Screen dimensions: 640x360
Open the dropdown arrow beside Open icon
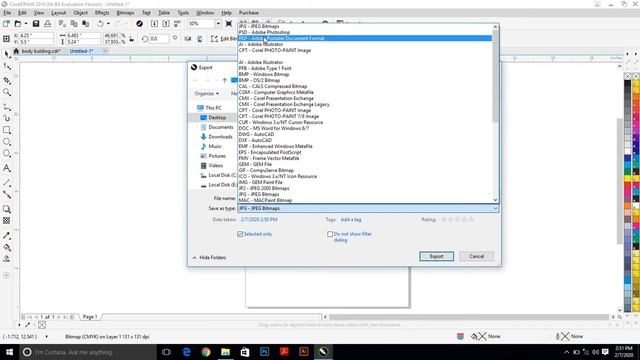click(26, 24)
